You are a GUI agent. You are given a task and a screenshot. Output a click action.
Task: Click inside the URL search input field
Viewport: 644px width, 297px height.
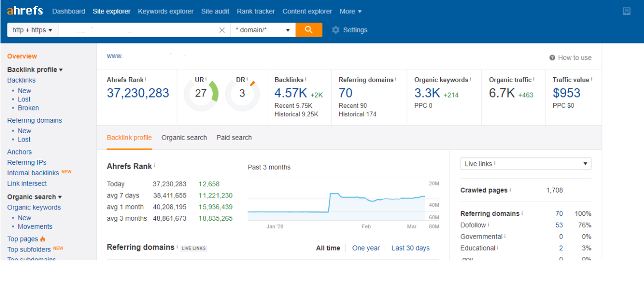pyautogui.click(x=137, y=30)
